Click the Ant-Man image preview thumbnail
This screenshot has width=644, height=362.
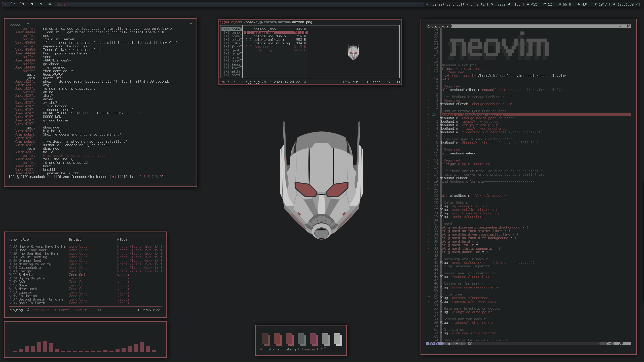coord(353,52)
